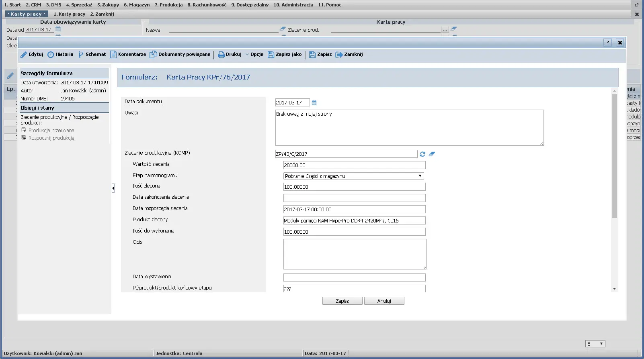Open the Opcje dropdown menu
644x359 pixels.
[x=254, y=55]
